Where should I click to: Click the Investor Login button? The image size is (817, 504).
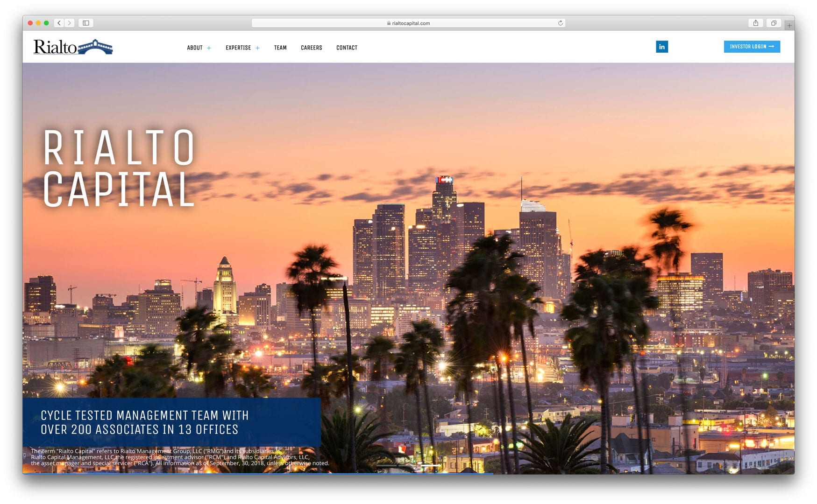[x=752, y=47]
